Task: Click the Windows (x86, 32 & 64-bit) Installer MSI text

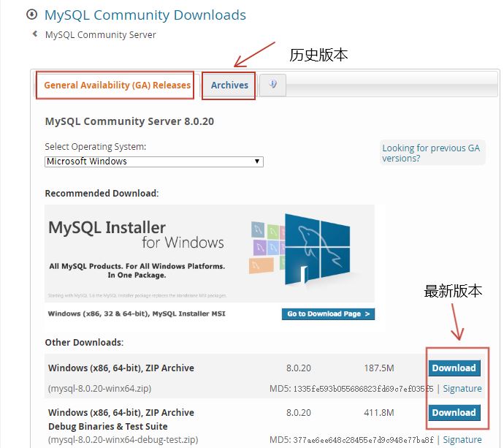Action: click(x=137, y=314)
